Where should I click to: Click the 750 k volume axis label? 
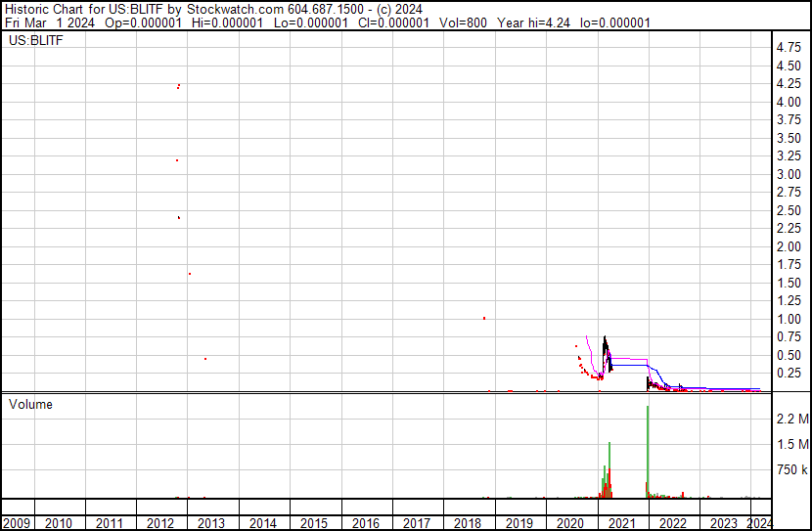(791, 469)
